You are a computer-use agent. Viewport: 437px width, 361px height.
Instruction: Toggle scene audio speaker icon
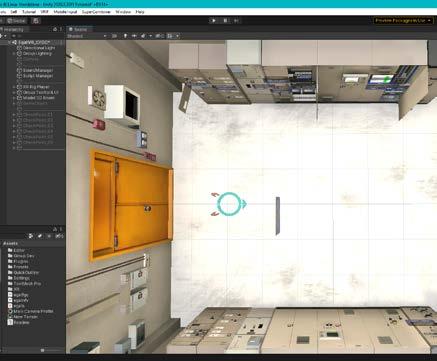[134, 36]
